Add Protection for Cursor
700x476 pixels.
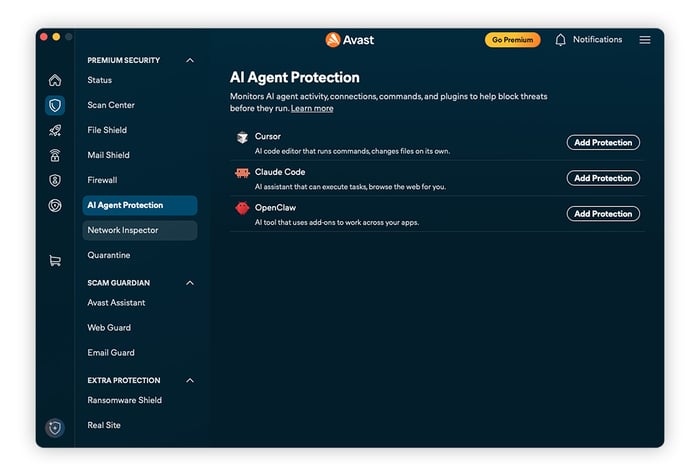(x=603, y=142)
